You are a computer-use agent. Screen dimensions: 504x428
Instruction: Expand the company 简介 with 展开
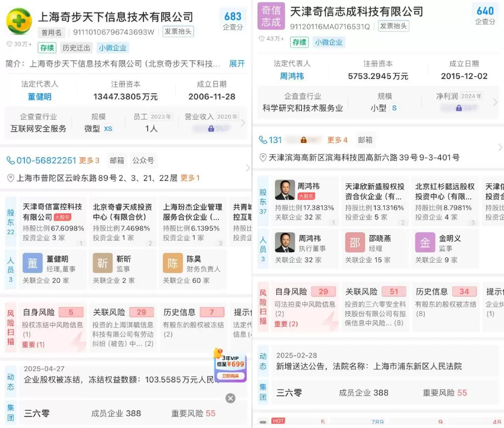click(237, 63)
